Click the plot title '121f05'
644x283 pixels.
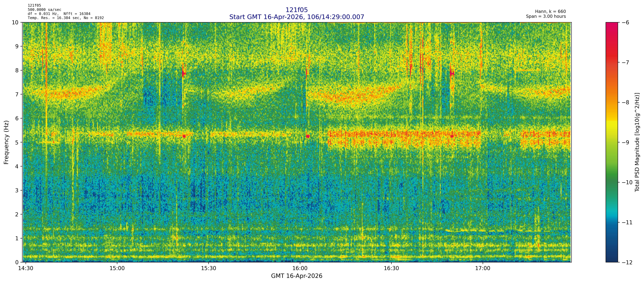[297, 10]
